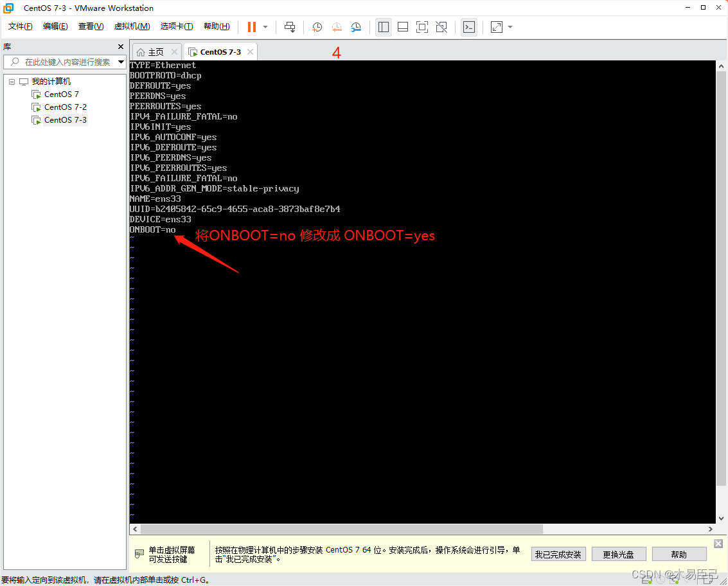This screenshot has height=586, width=728.
Task: Open the snapshot manager icon
Action: pyautogui.click(x=356, y=27)
